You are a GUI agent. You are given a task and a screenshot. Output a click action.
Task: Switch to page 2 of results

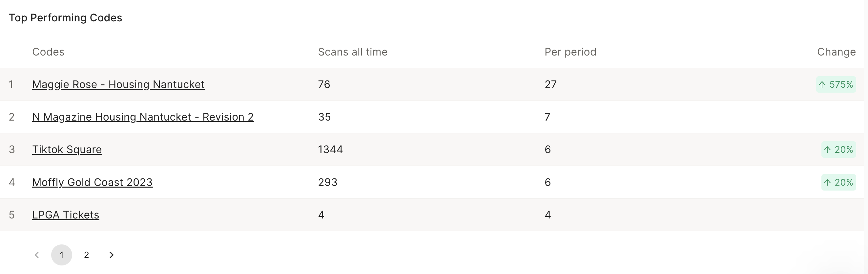[87, 255]
